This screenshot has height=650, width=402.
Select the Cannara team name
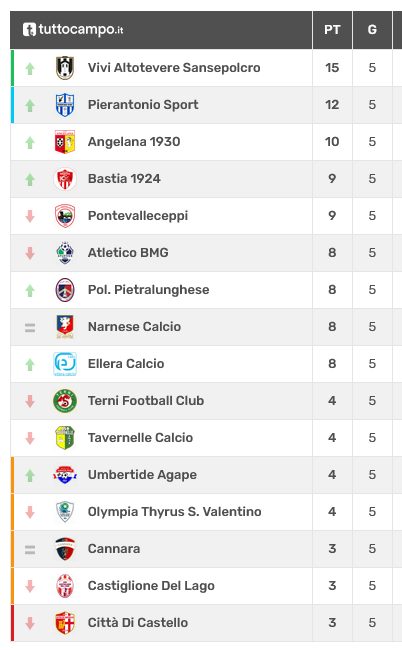[x=114, y=549]
